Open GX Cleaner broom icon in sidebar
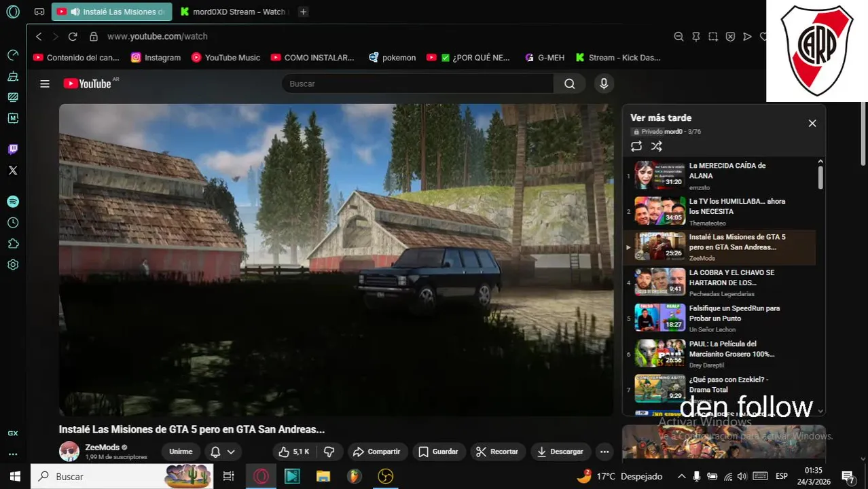 pos(13,76)
